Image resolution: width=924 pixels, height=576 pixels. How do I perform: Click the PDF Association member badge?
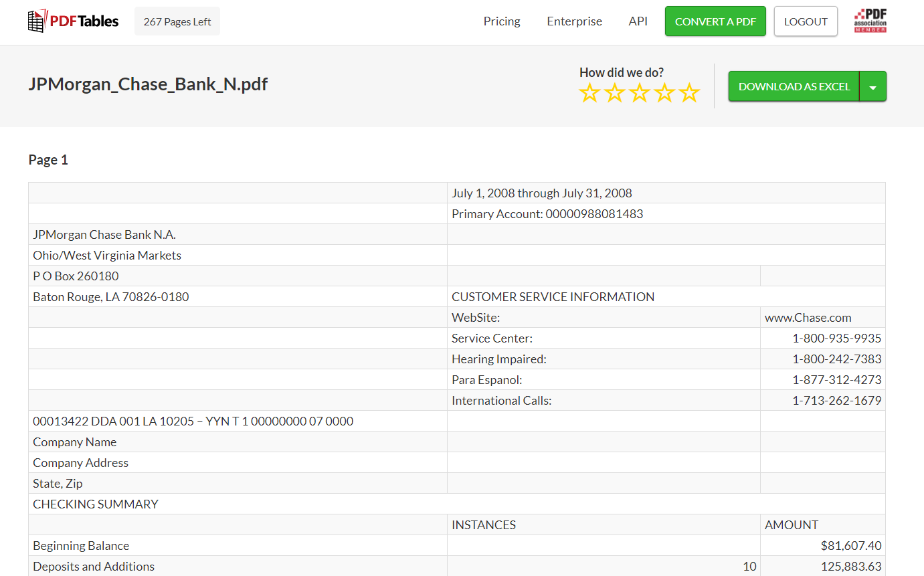870,21
